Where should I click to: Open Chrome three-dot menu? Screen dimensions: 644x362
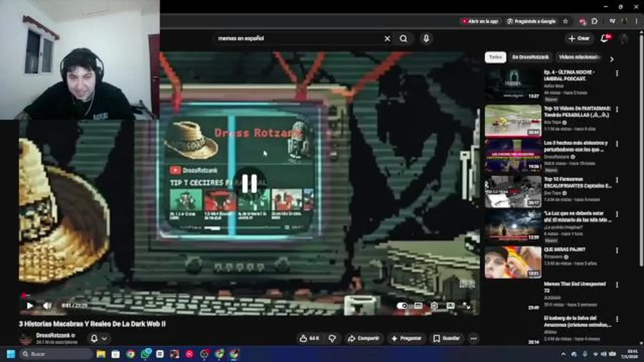click(635, 21)
